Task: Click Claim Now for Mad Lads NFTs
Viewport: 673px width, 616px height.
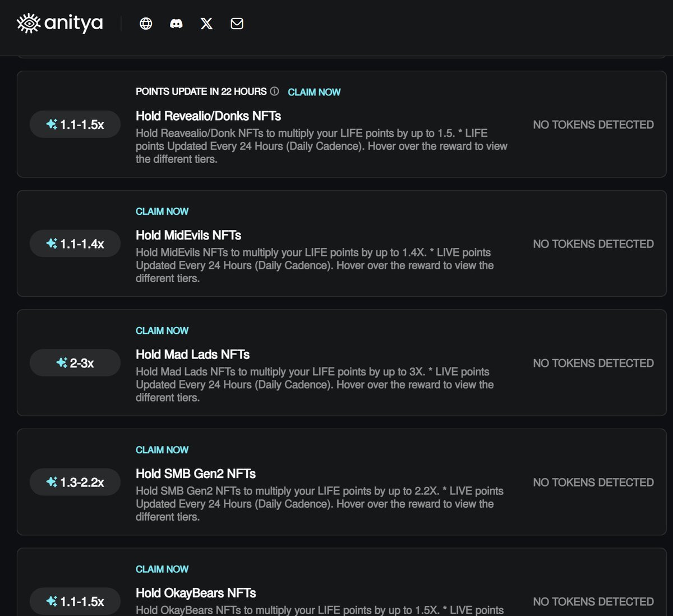Action: tap(162, 330)
